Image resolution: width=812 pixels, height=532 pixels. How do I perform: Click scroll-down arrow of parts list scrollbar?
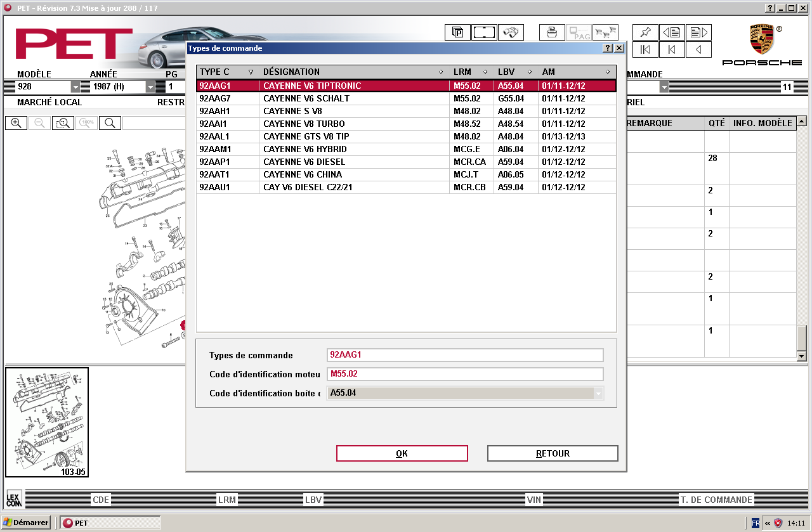(802, 356)
